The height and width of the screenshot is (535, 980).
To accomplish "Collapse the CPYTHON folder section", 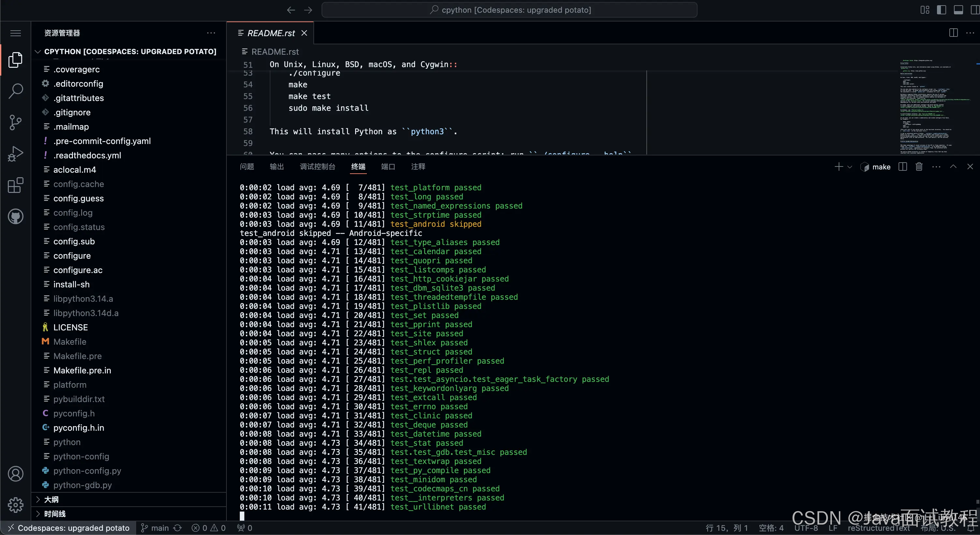I will [x=129, y=51].
